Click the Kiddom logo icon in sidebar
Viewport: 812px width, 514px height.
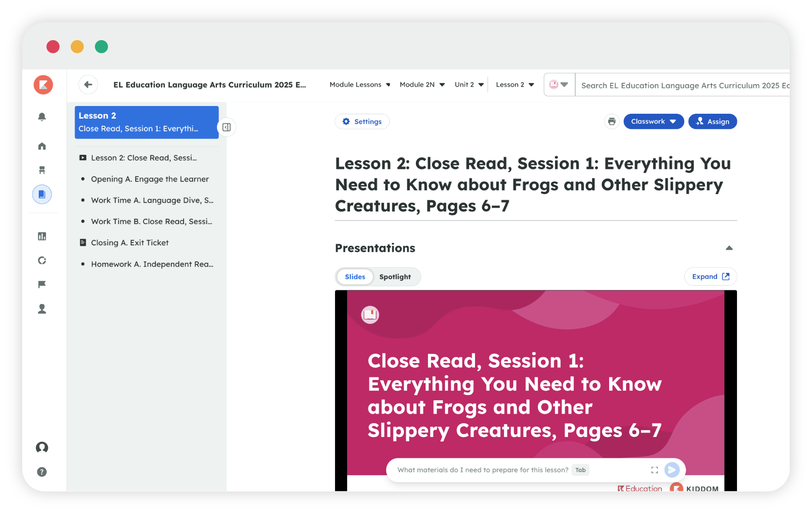pyautogui.click(x=43, y=85)
